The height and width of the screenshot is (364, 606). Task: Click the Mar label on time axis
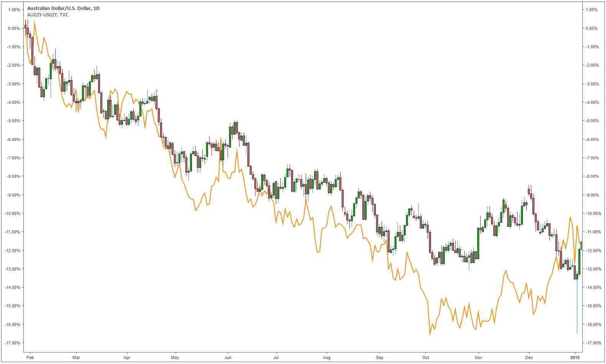click(76, 357)
